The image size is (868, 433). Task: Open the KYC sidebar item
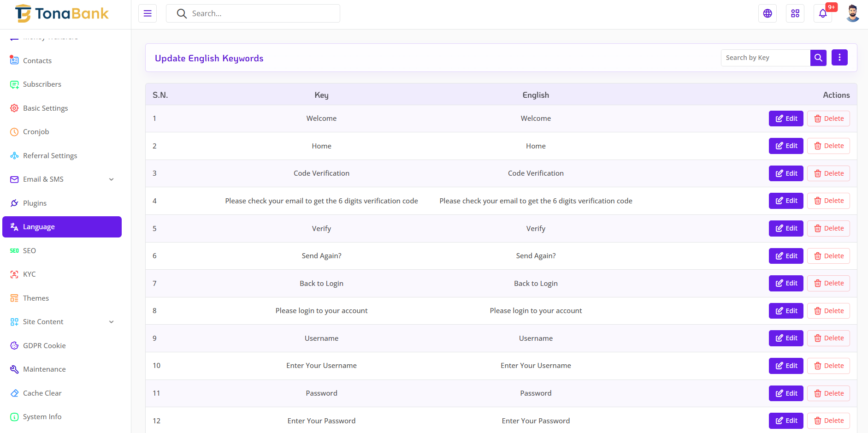point(29,274)
